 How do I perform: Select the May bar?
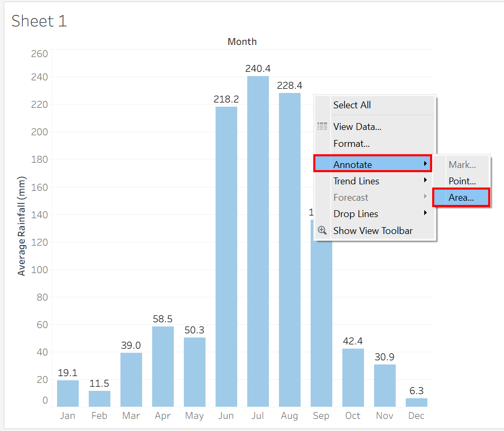coord(194,372)
